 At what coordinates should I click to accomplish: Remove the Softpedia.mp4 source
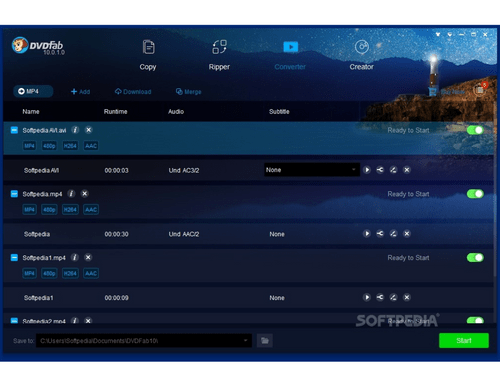(85, 194)
